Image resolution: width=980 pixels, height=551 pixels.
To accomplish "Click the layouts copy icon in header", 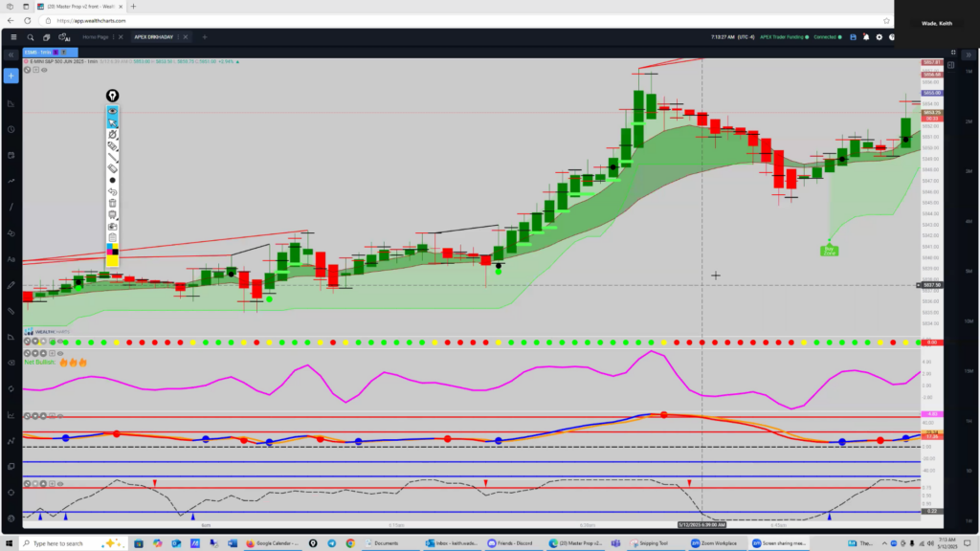I will [46, 37].
